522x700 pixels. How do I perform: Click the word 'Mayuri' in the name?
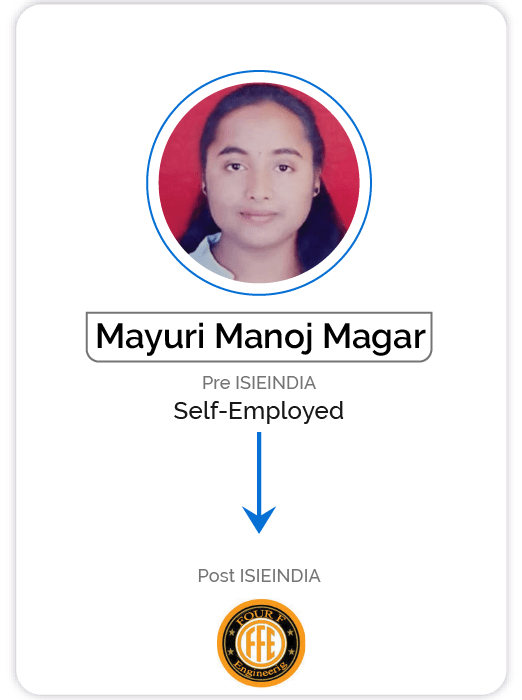tap(150, 337)
